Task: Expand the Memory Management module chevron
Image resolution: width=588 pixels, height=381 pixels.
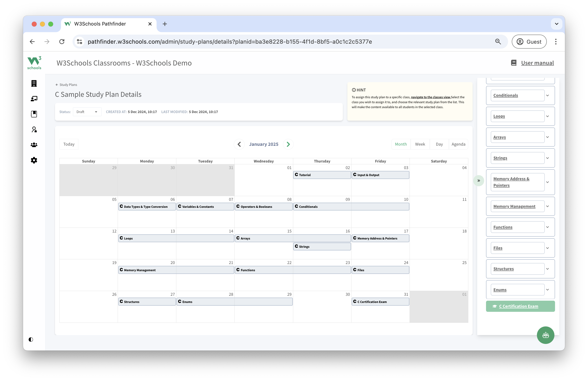Action: click(547, 206)
